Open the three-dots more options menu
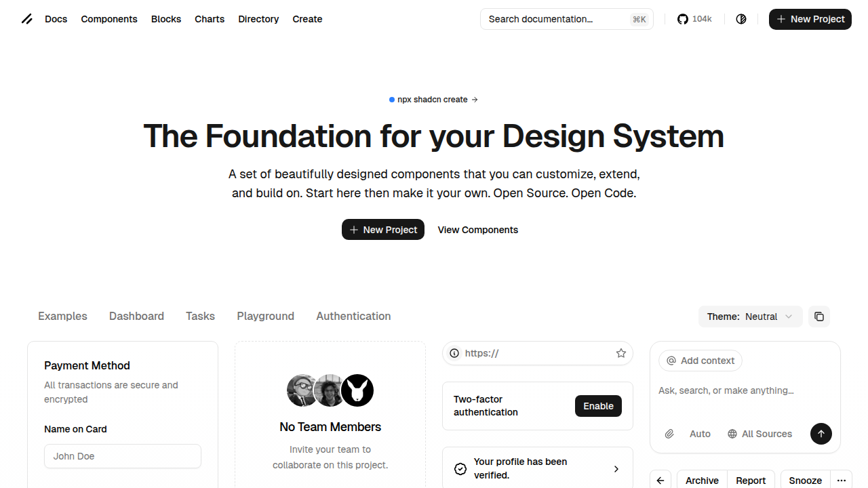This screenshot has width=868, height=488. pos(842,481)
